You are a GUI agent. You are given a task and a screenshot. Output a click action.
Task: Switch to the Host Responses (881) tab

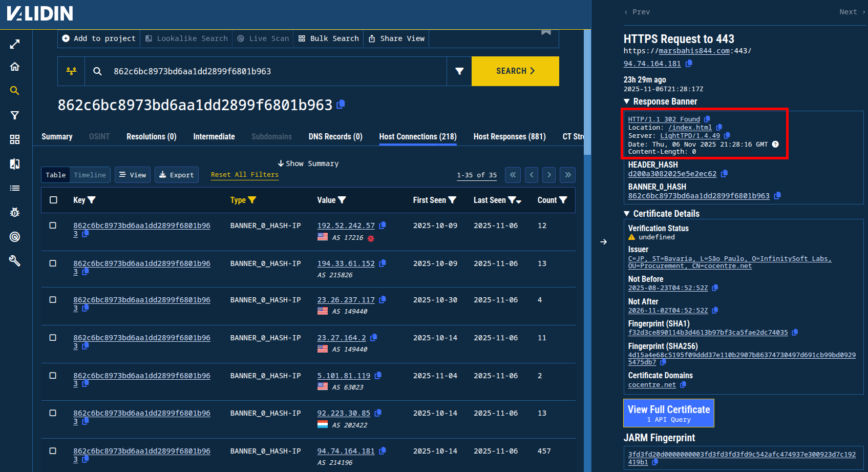pos(509,137)
